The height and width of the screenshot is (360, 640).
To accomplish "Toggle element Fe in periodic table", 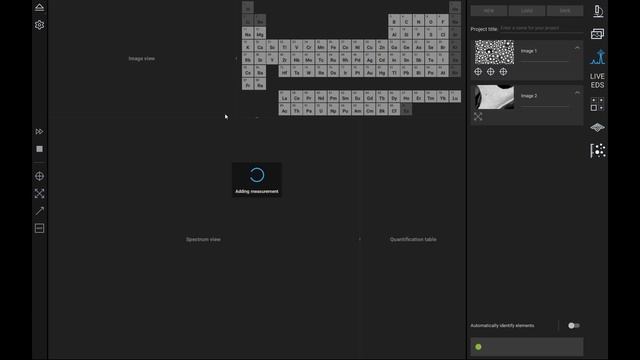I will [x=333, y=46].
